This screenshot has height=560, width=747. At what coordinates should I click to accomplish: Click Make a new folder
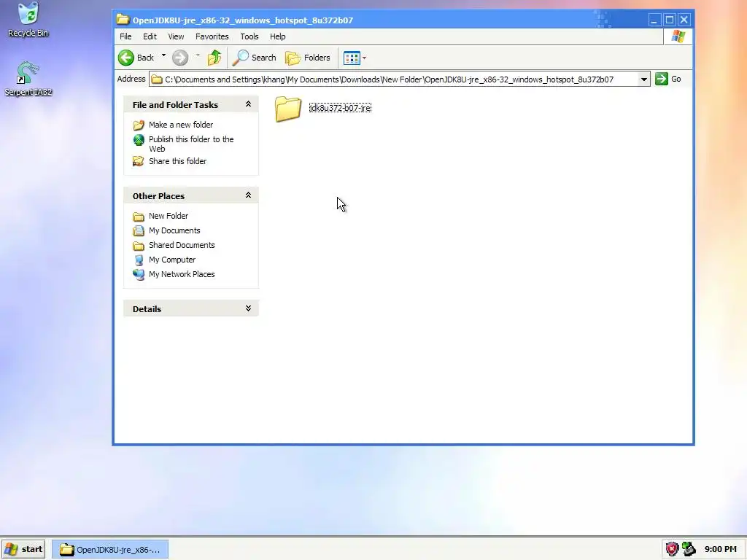[181, 125]
